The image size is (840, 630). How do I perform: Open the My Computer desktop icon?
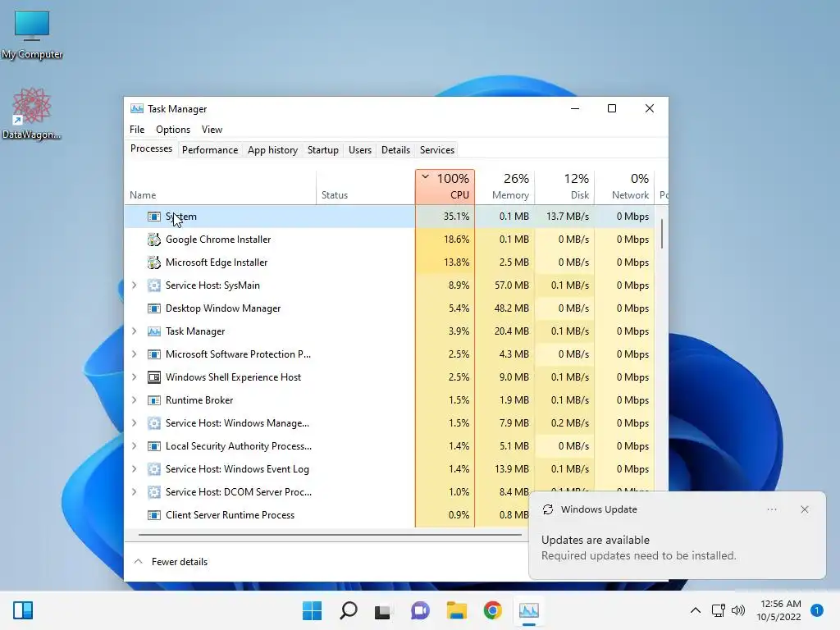tap(32, 34)
